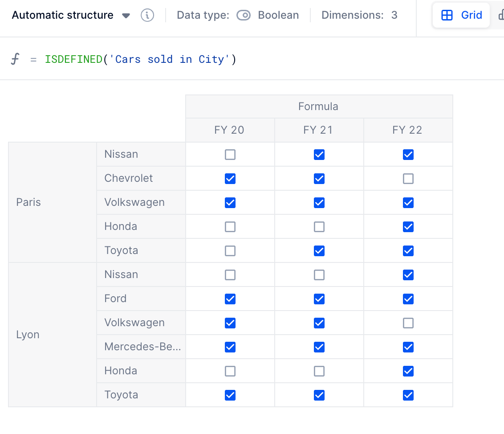Image resolution: width=504 pixels, height=434 pixels.
Task: Toggle Lyon Honda FY 21 checkbox
Action: (319, 371)
